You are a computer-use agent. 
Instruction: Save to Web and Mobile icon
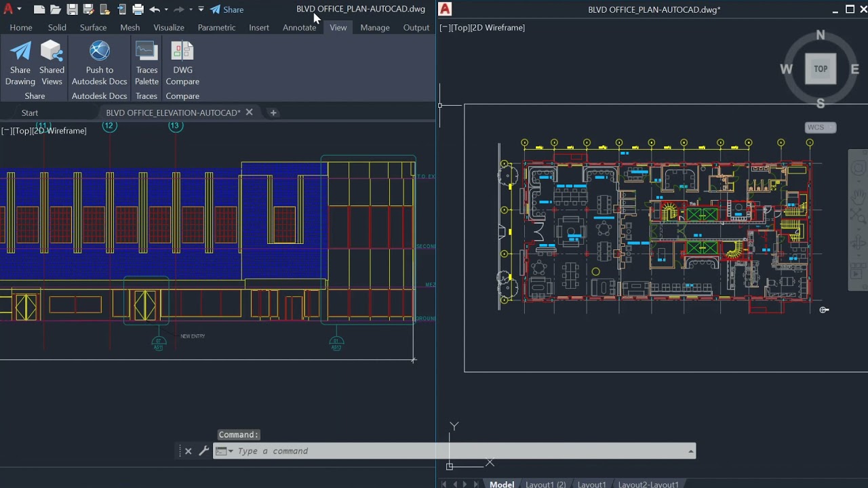(121, 9)
